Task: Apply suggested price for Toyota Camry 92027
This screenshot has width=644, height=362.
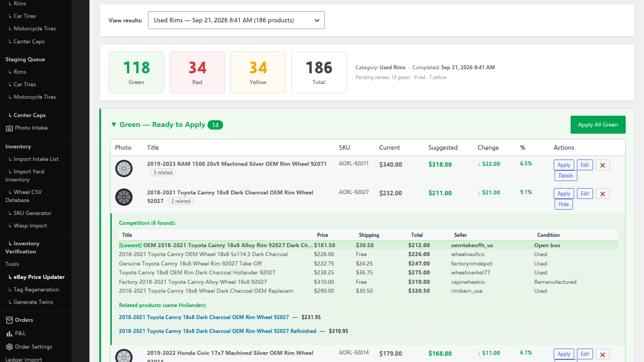Action: point(564,194)
